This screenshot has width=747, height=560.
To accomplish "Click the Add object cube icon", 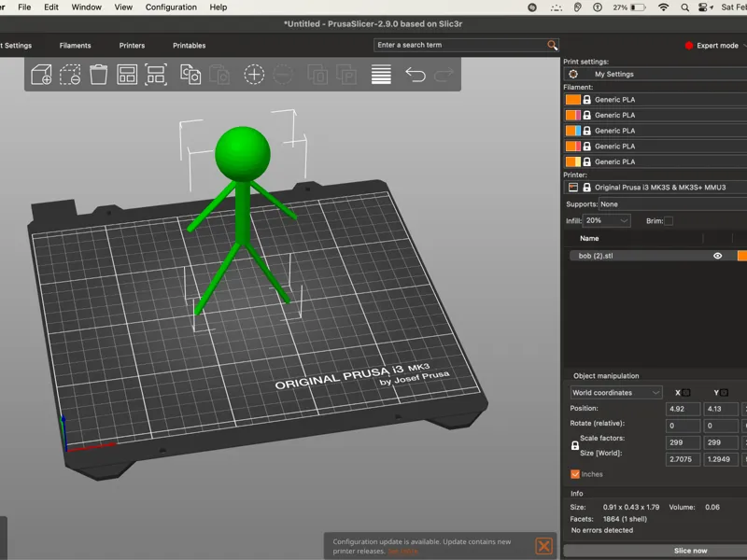I will (41, 75).
